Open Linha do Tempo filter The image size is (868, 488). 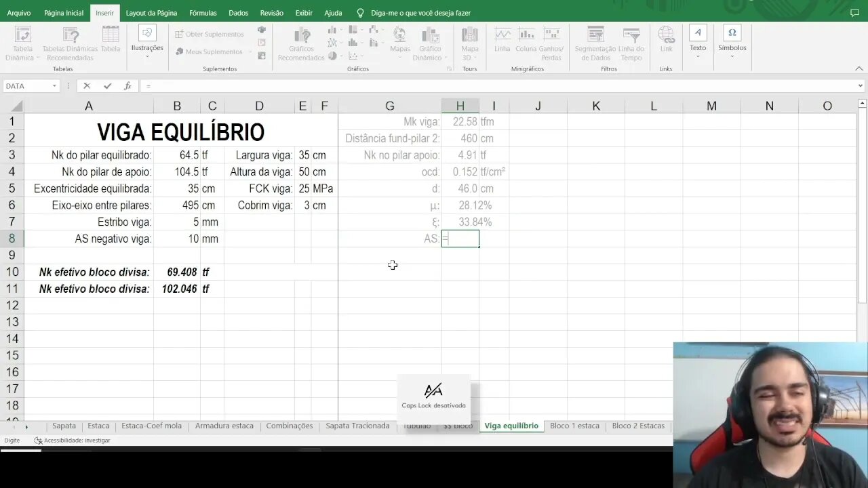tap(631, 43)
